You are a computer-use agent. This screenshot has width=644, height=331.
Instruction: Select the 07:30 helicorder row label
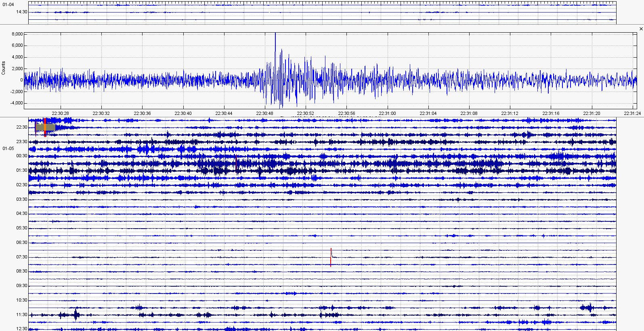pos(22,257)
